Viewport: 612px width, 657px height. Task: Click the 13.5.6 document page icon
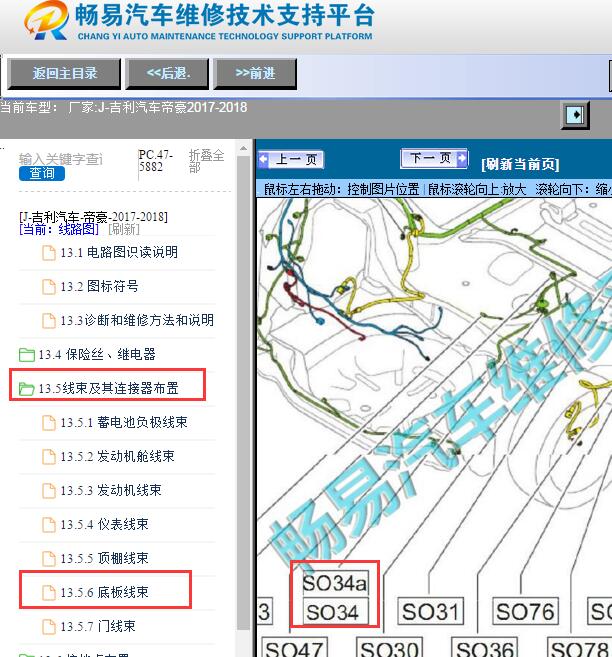(x=49, y=592)
